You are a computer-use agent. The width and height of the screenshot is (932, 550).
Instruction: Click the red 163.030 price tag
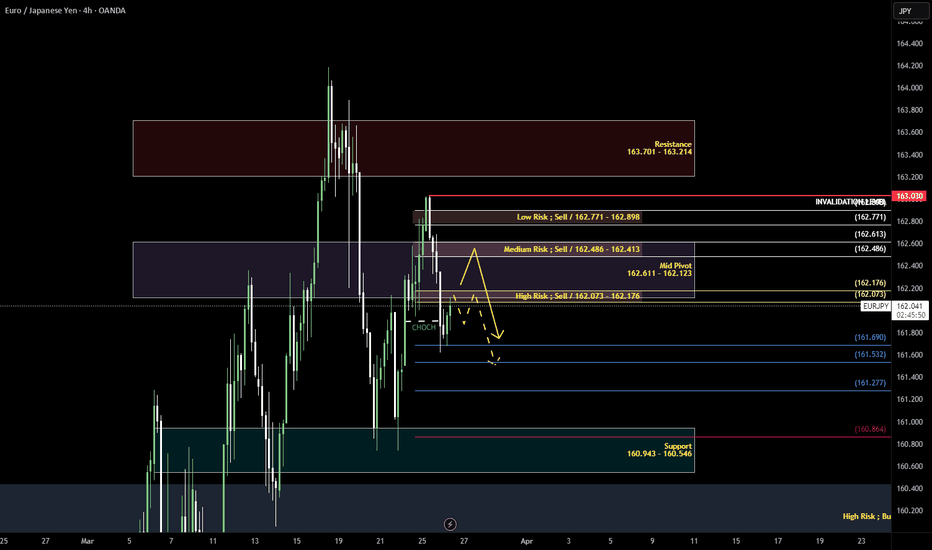click(909, 196)
